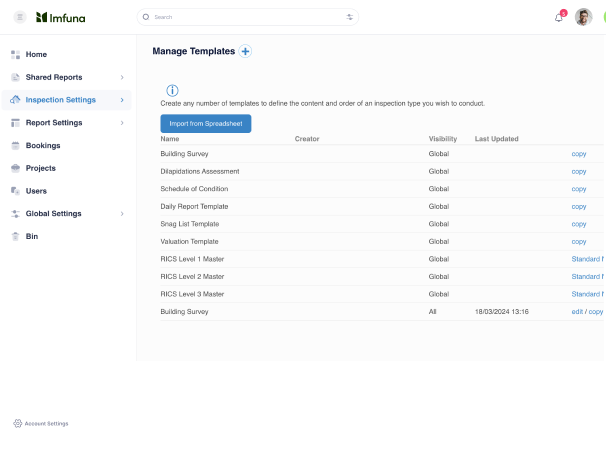Click the Shared Reports document icon
Viewport: 606px width, 460px height.
15,77
